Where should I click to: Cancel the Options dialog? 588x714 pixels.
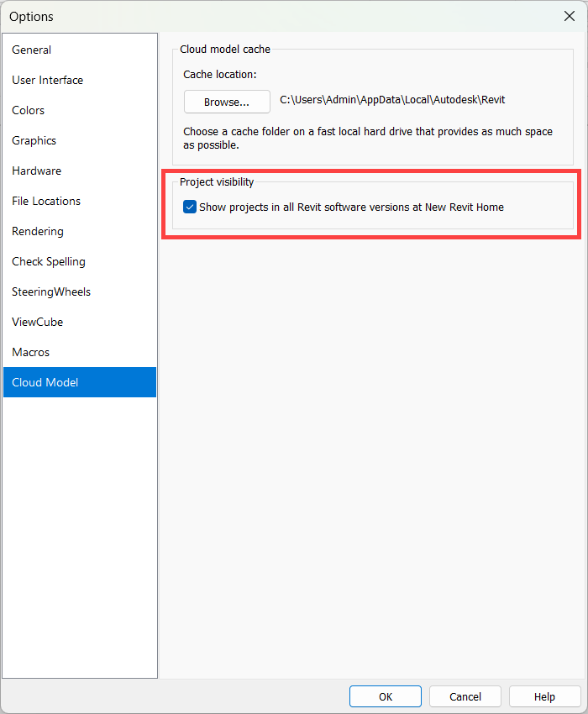click(465, 696)
